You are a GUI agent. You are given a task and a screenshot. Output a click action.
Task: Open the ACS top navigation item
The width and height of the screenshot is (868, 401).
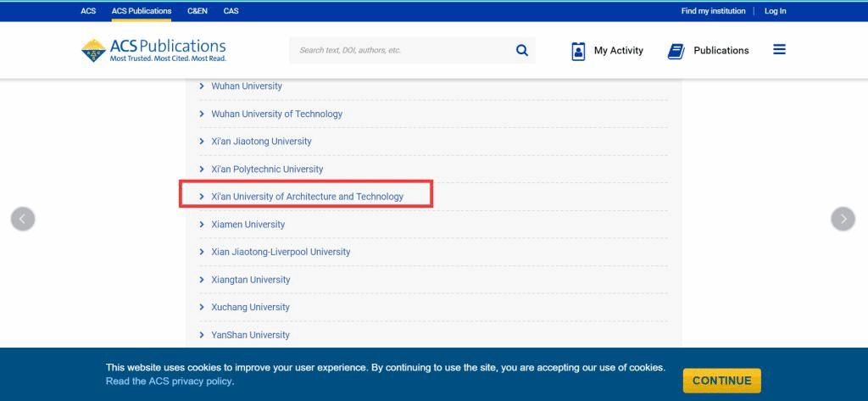pos(88,10)
